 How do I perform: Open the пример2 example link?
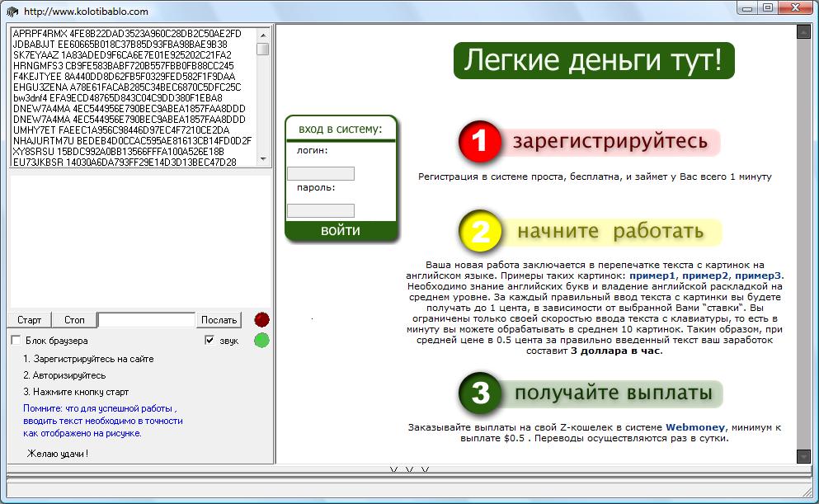(x=705, y=276)
